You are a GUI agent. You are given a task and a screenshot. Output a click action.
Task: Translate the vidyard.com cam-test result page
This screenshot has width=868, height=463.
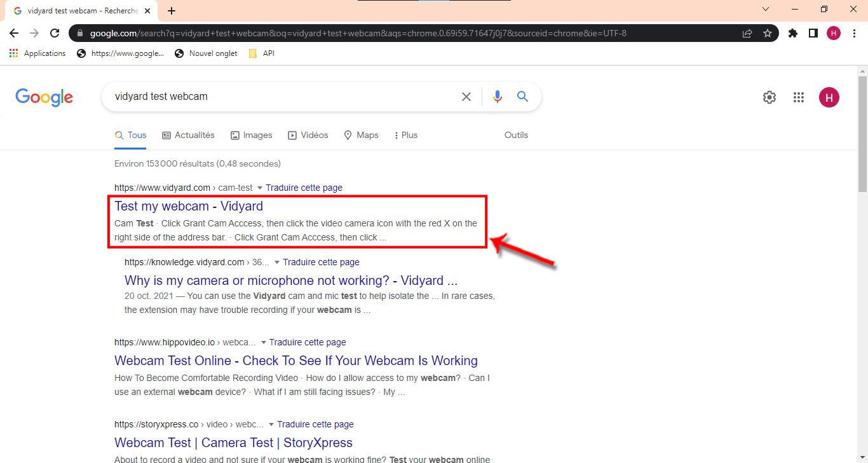[304, 188]
